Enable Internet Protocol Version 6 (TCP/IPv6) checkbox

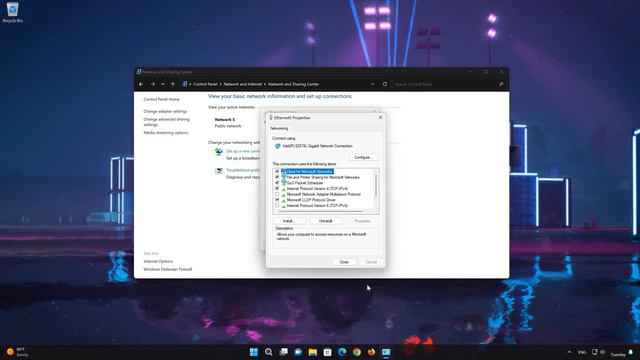coord(277,206)
